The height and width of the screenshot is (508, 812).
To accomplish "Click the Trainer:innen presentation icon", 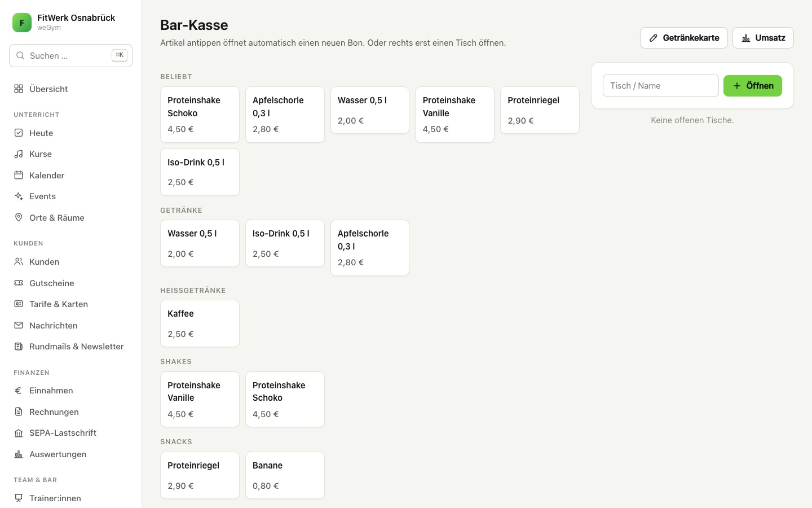I will click(19, 498).
